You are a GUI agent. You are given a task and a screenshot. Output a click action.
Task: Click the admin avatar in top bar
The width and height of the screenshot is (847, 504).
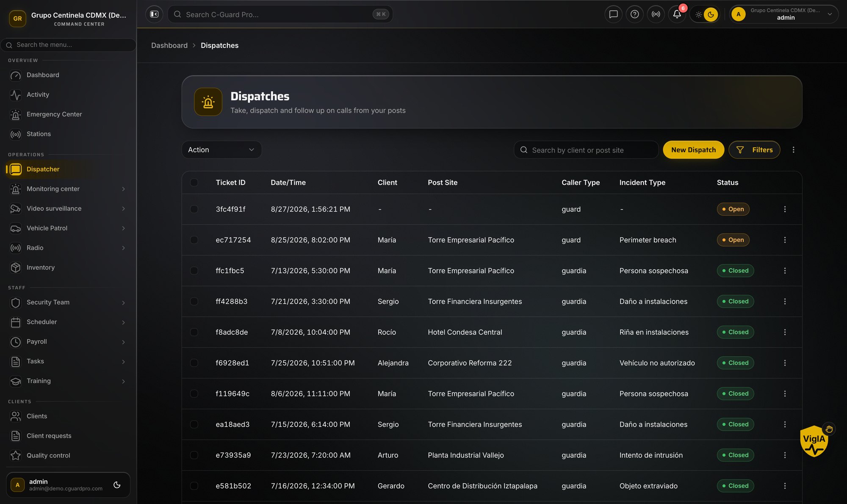[739, 14]
